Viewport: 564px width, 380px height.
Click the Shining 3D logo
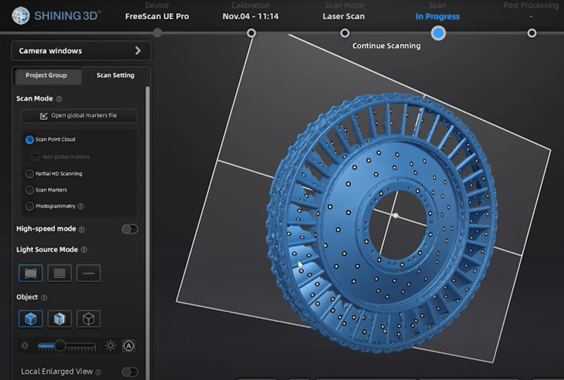56,16
